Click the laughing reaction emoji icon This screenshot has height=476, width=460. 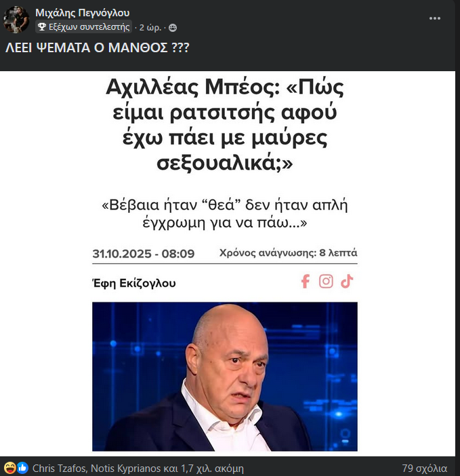[10, 468]
